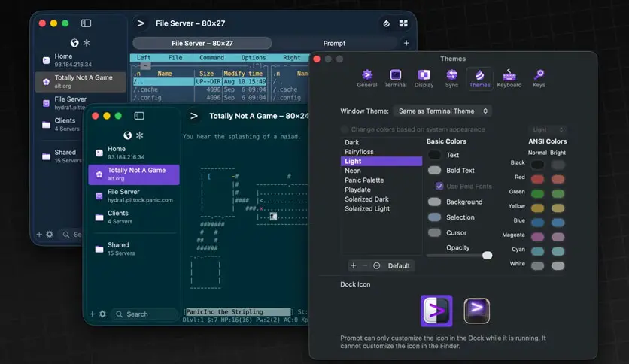Open the Sync preferences tab
The height and width of the screenshot is (364, 629).
tap(451, 78)
